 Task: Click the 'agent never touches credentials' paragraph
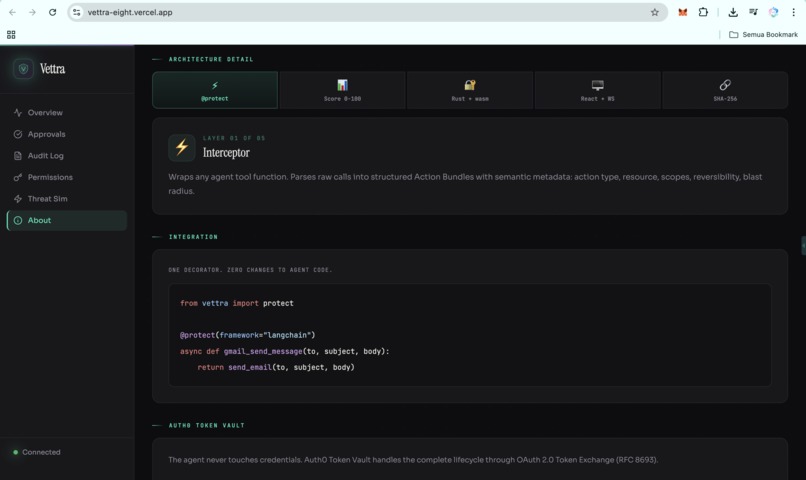tap(413, 460)
